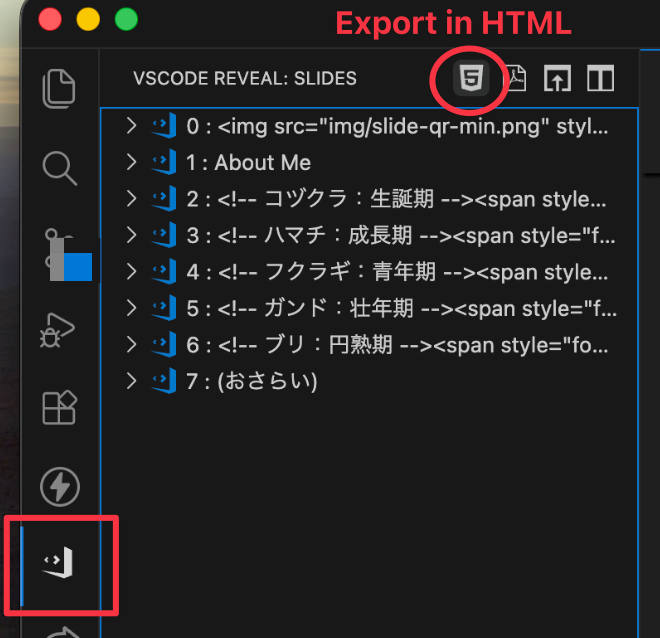Select slide '0 : <img src="img/slide-qr-min.png"'
660x638 pixels.
[x=370, y=126]
